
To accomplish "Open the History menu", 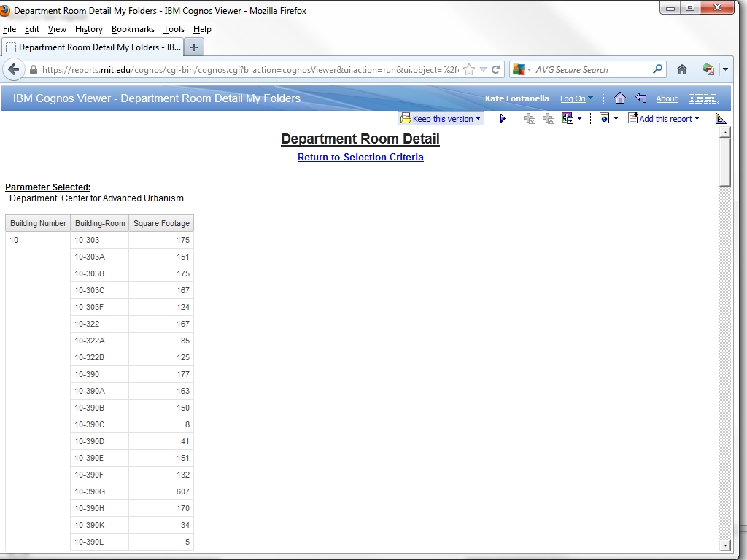I will click(x=88, y=29).
